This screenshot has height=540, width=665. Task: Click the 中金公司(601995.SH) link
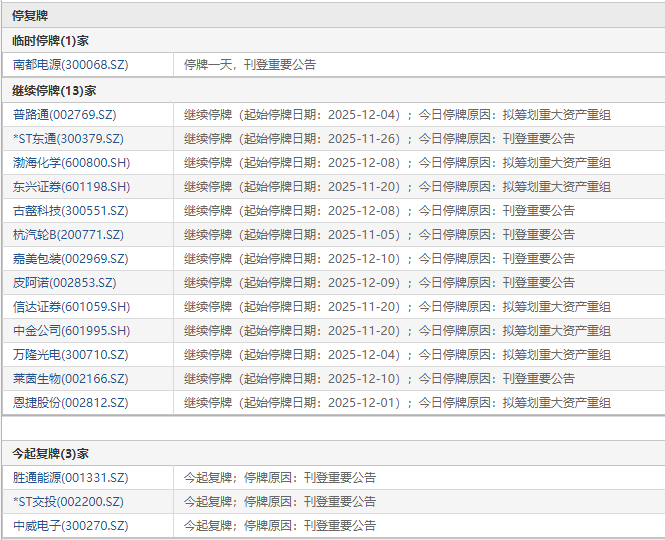[x=72, y=331]
